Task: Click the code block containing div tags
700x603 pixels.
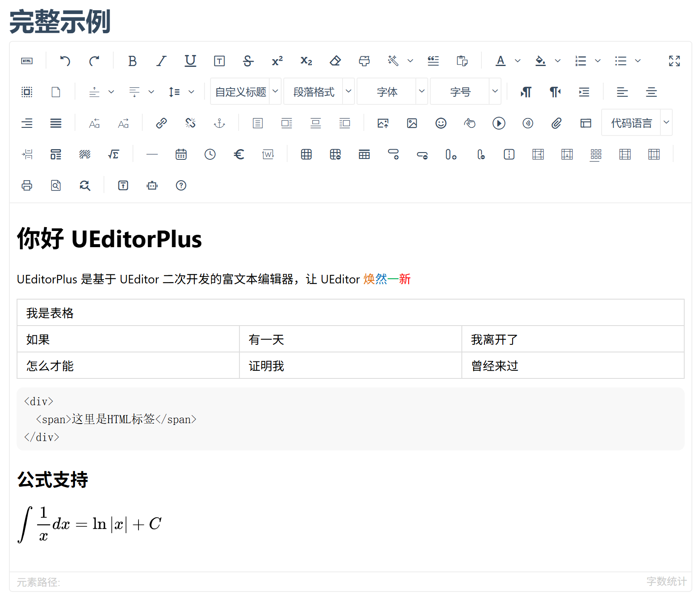Action: click(x=351, y=419)
